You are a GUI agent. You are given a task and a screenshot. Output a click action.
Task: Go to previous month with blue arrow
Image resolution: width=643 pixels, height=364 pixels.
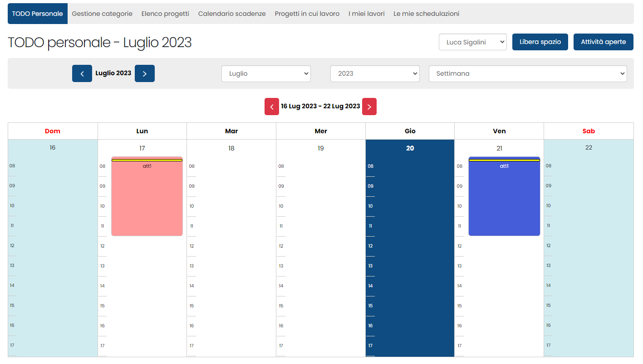point(82,73)
